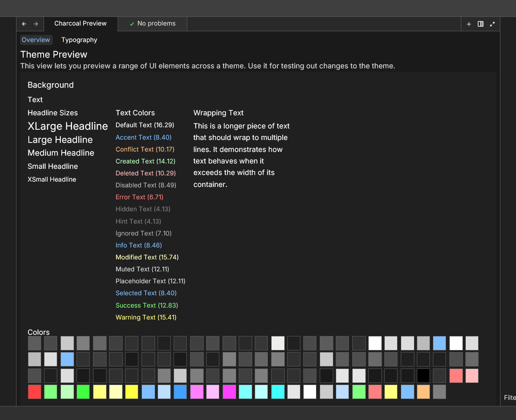Click Default Text (16.29)
Image resolution: width=516 pixels, height=420 pixels.
click(x=145, y=125)
